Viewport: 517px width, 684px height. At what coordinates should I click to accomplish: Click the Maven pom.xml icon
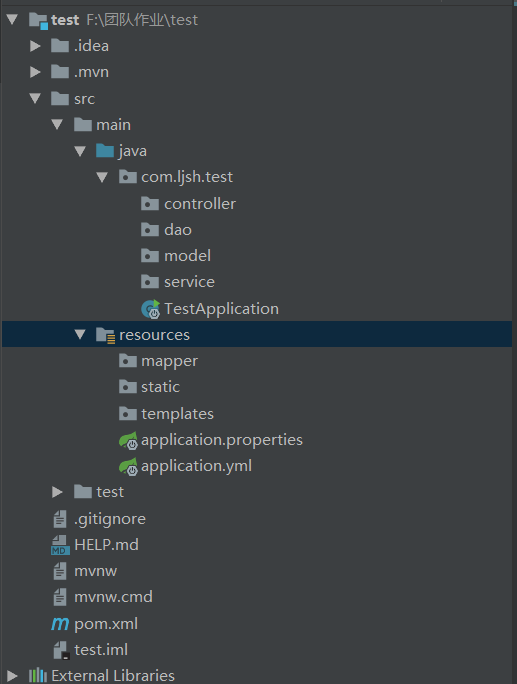click(x=60, y=624)
